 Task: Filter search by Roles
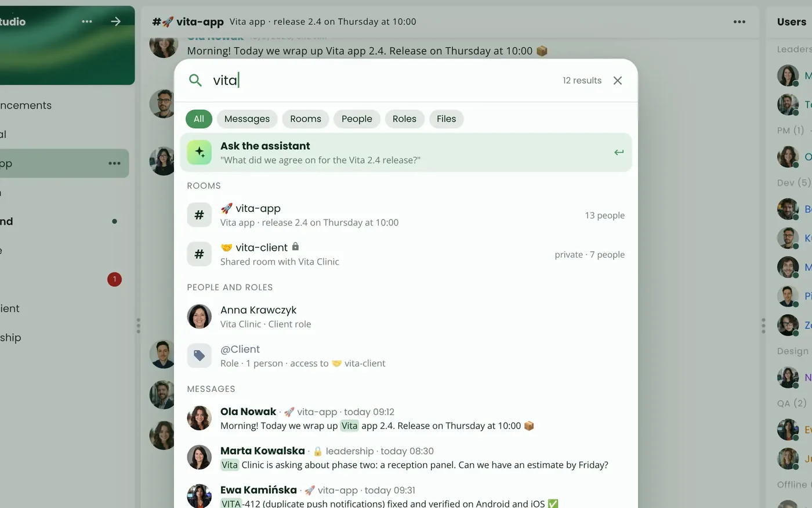[x=404, y=119]
